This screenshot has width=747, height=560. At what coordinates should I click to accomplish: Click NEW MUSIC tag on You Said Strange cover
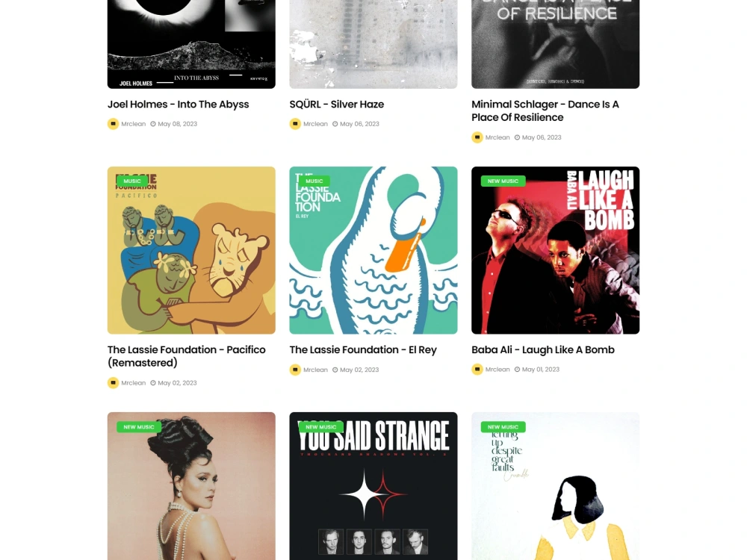click(320, 427)
